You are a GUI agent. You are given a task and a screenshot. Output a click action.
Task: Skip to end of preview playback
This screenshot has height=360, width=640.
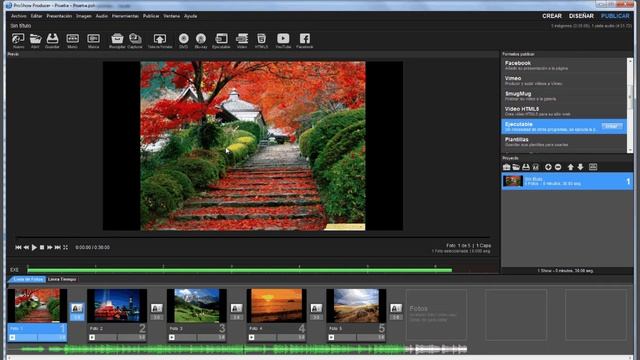click(x=58, y=247)
